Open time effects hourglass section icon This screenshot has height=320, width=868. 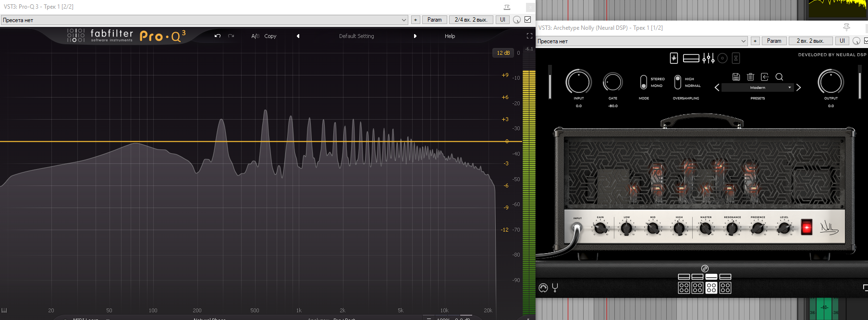click(736, 58)
